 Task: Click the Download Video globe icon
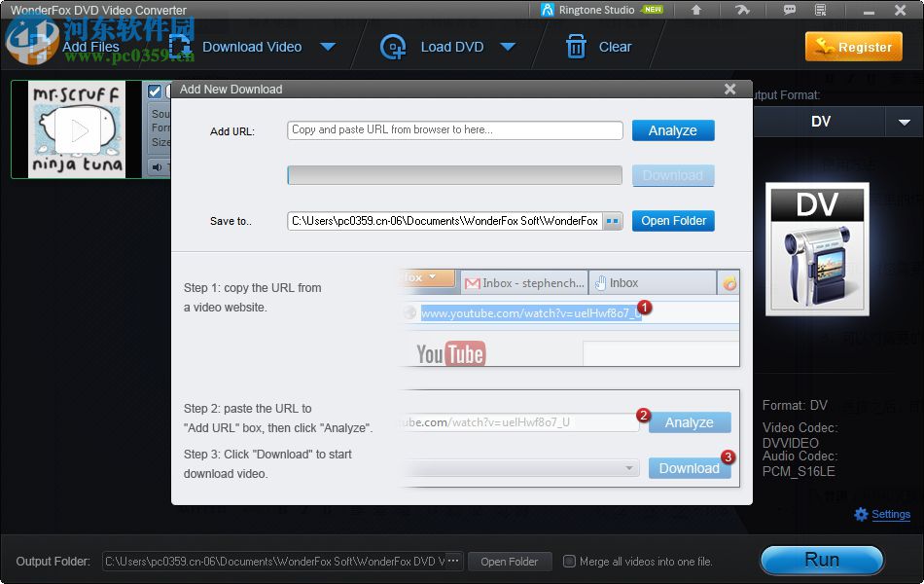coord(179,46)
